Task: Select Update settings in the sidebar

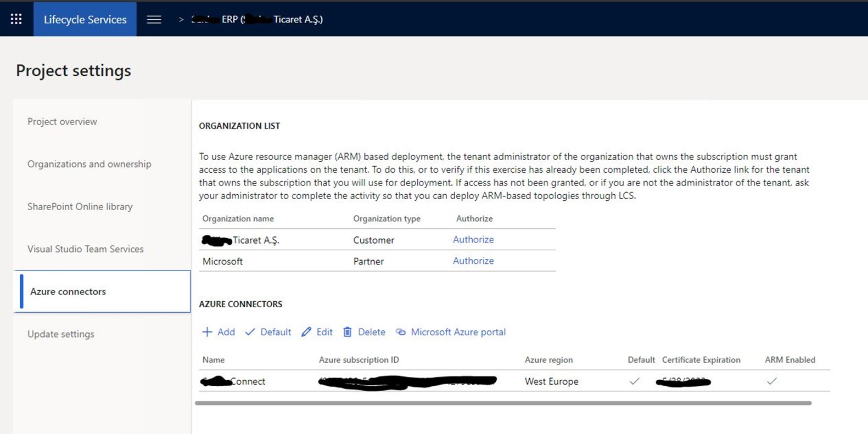Action: (x=60, y=334)
